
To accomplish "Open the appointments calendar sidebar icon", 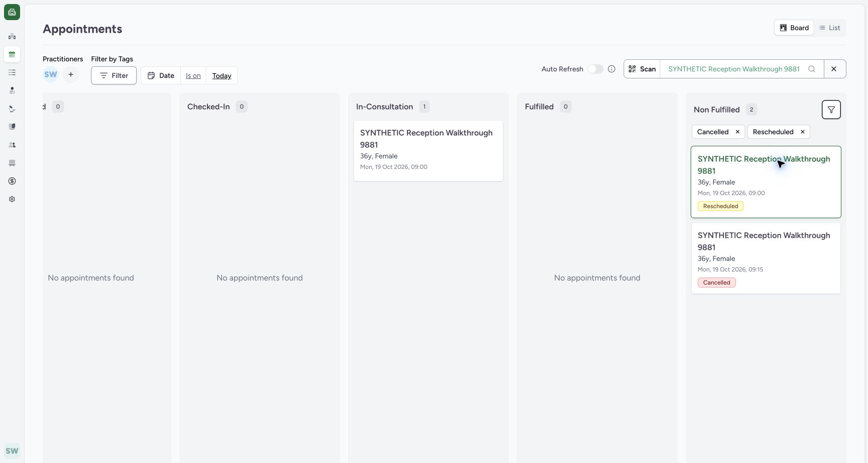I will point(12,54).
